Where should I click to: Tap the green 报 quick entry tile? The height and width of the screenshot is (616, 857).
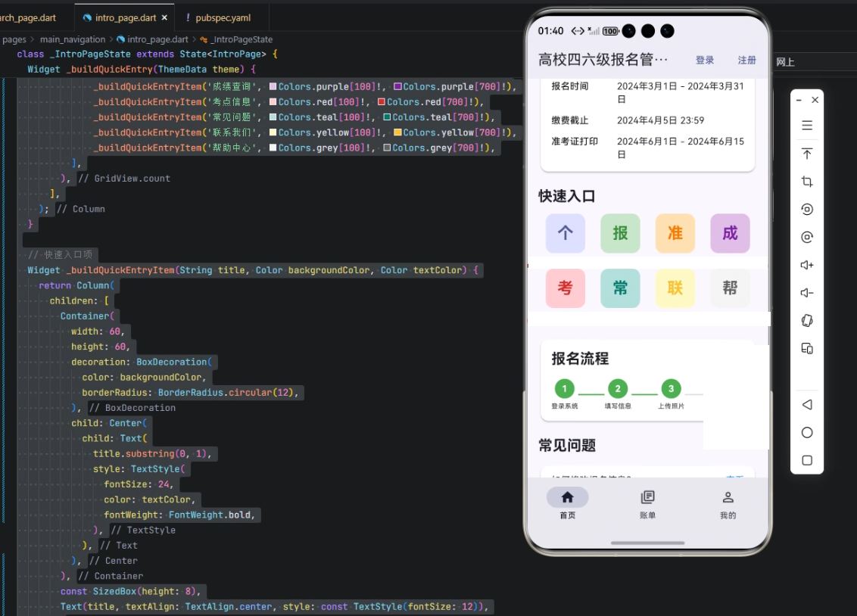coord(620,233)
